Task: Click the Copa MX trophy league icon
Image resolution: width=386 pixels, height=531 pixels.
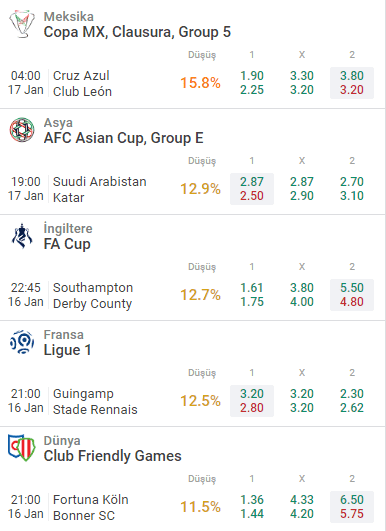Action: pos(22,24)
